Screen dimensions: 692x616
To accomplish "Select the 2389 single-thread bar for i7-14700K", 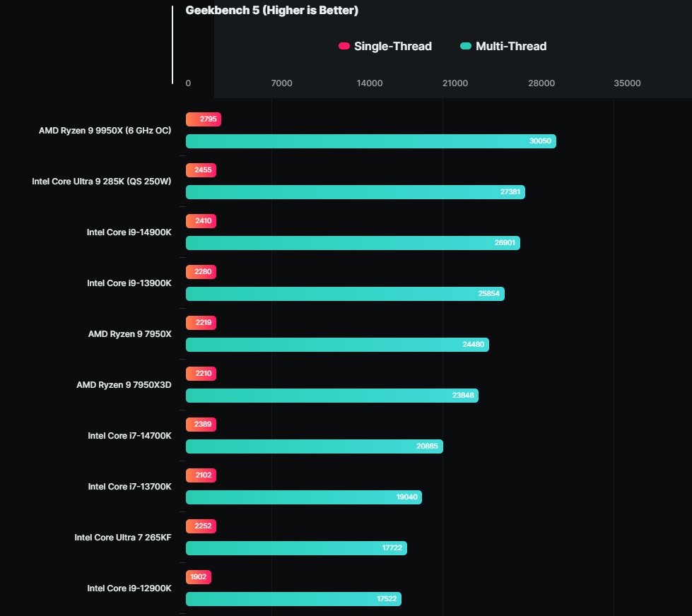I will click(201, 424).
